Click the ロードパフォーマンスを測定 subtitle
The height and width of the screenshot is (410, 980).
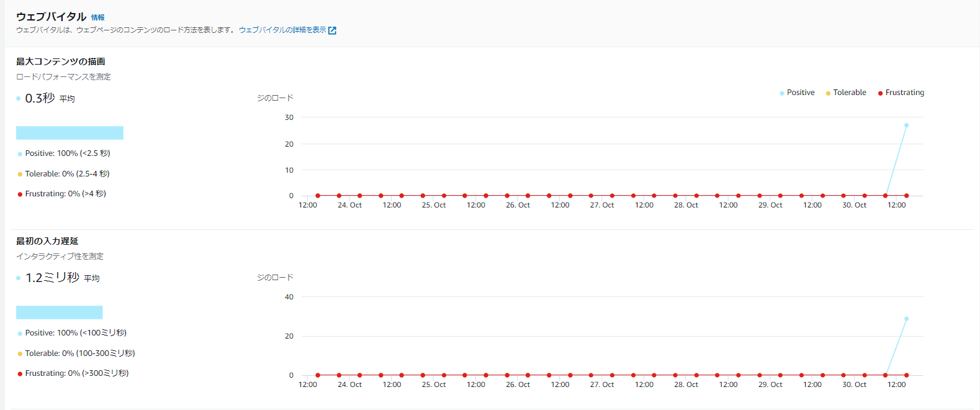coord(63,77)
